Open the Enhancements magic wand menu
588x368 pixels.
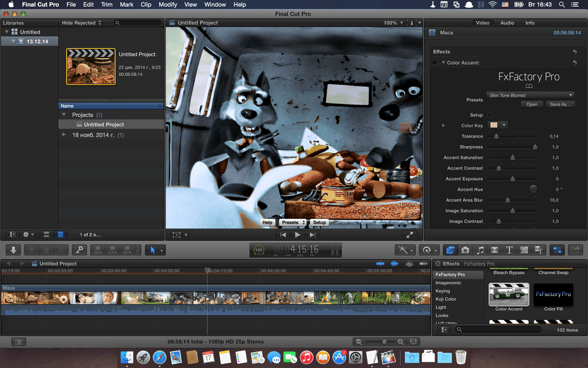(x=405, y=250)
